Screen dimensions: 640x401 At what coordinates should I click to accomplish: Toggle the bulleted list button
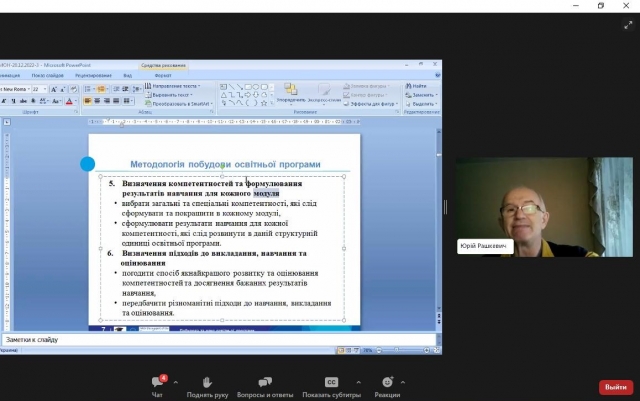(x=88, y=88)
